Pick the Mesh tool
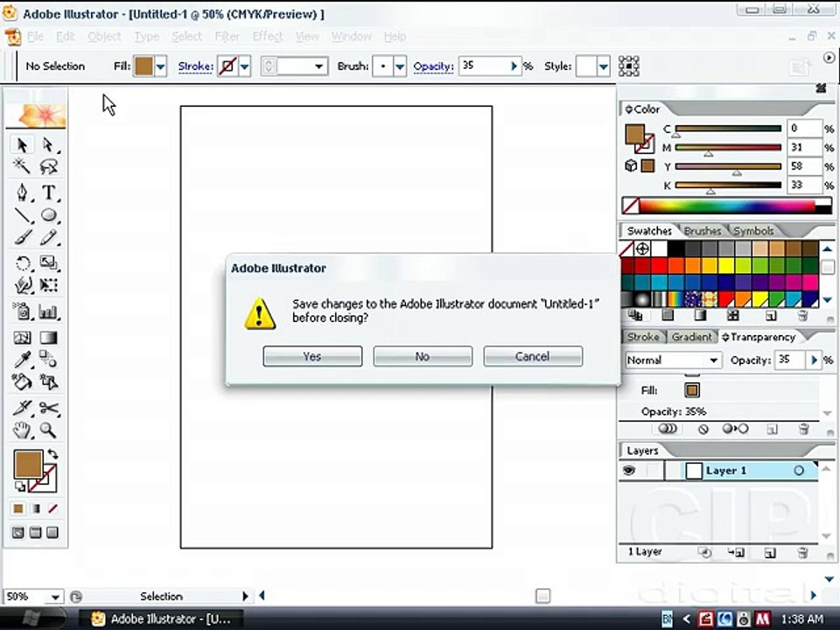The width and height of the screenshot is (840, 630). point(22,338)
